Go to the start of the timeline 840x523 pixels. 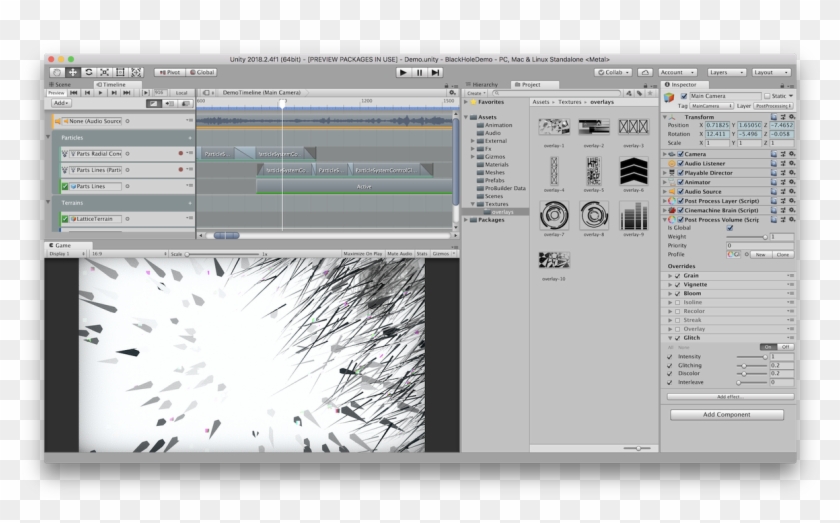pyautogui.click(x=74, y=93)
